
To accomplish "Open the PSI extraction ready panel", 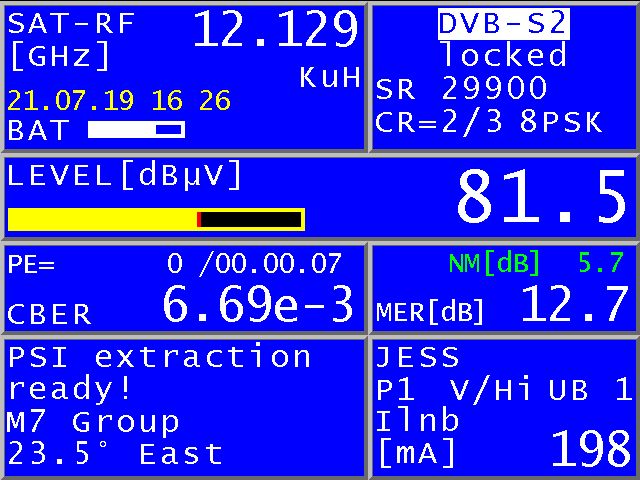I will point(159,372).
